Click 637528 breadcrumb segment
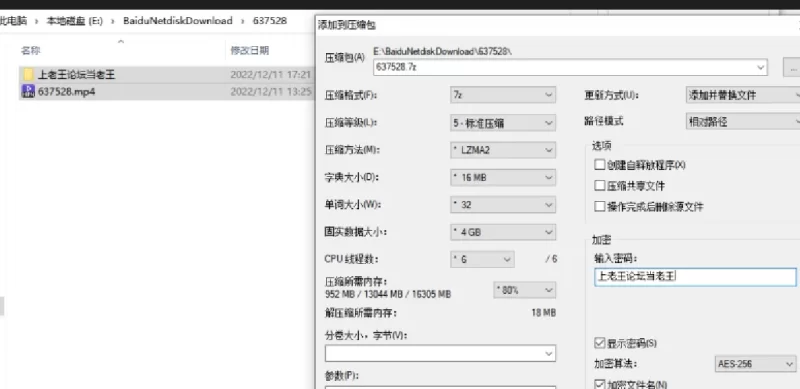This screenshot has width=800, height=389. (x=270, y=21)
